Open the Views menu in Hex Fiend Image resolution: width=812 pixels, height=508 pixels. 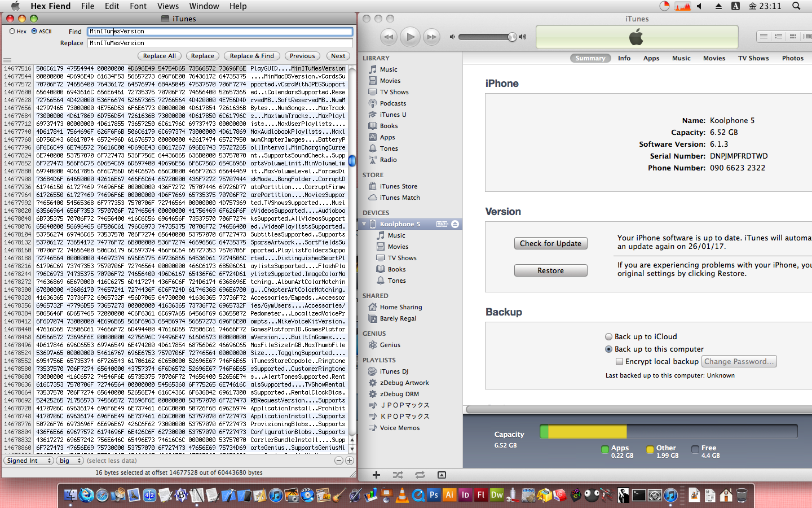pos(167,6)
